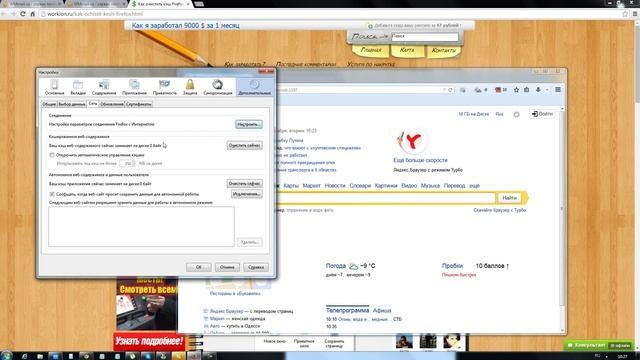Screen dimensions: 640x360
Task: Click the Найти search button
Action: point(509,198)
